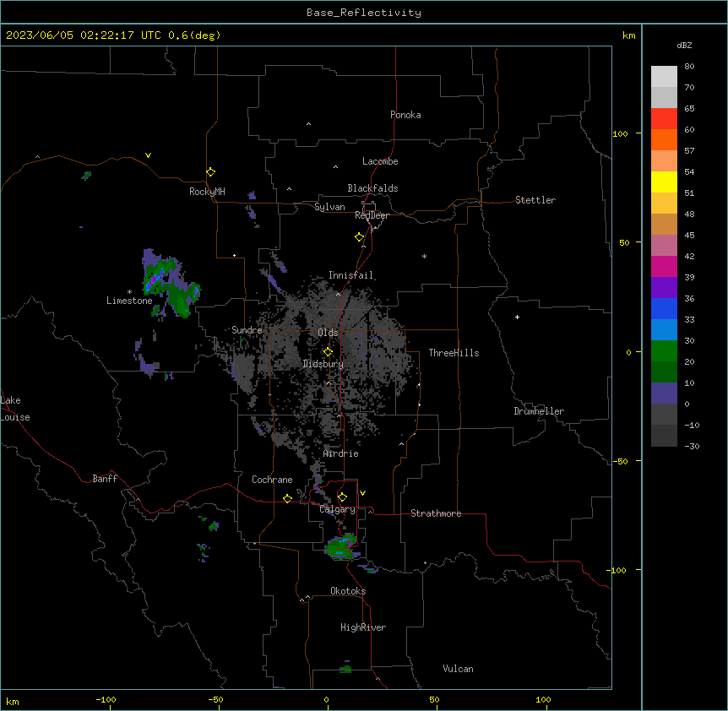
Task: Select the yellow diamond marker south of RedDeer
Action: 360,237
